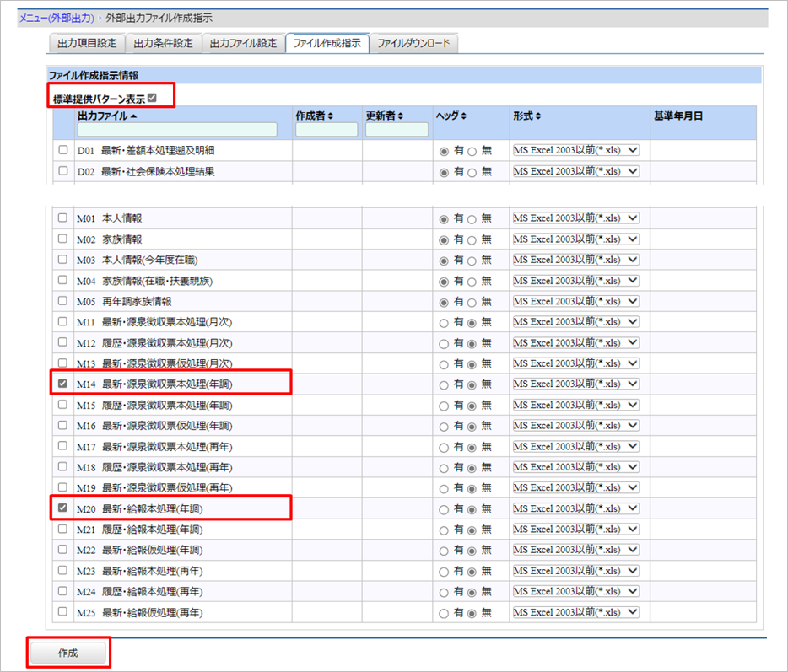Switch to the 出力ファイル設定 tab
Image resolution: width=788 pixels, height=672 pixels.
click(x=243, y=43)
